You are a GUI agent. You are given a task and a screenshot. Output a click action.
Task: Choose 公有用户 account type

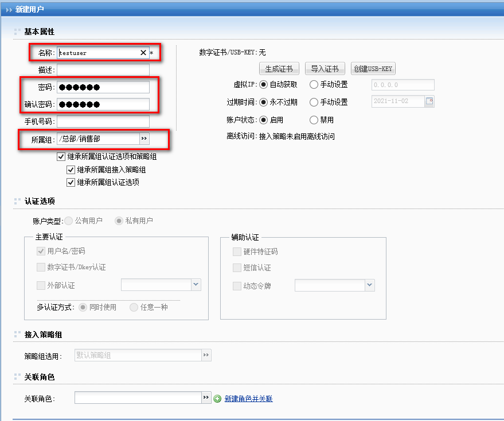68,221
